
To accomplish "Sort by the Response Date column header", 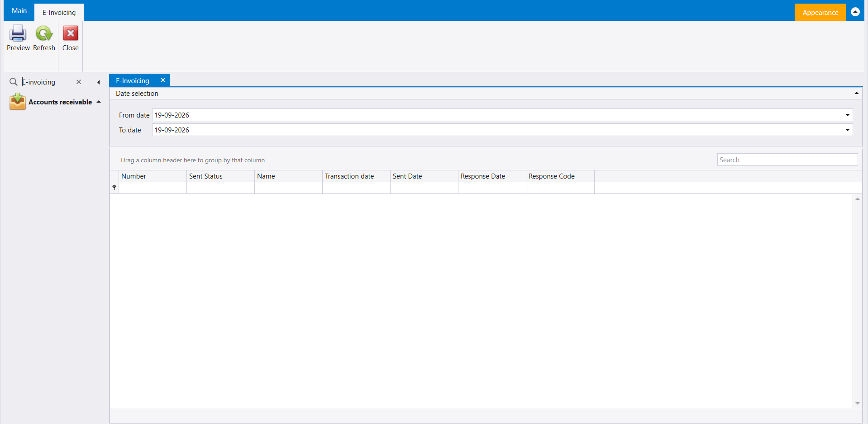I will (x=492, y=176).
